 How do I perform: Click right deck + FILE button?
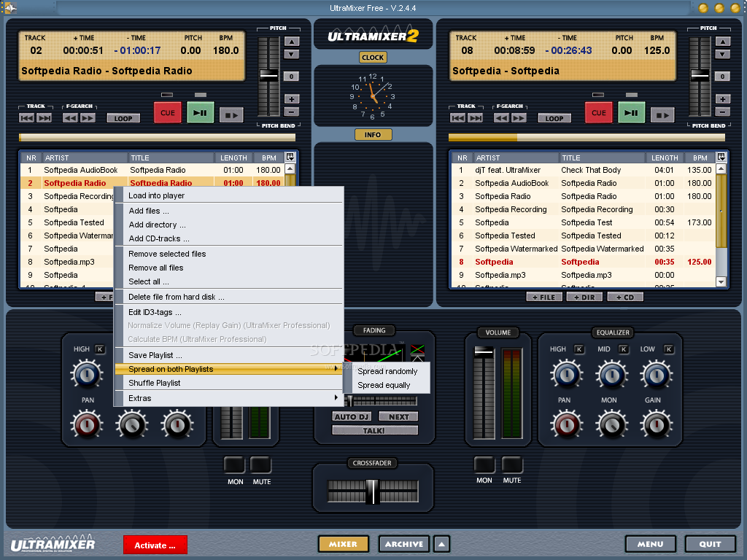coord(544,297)
